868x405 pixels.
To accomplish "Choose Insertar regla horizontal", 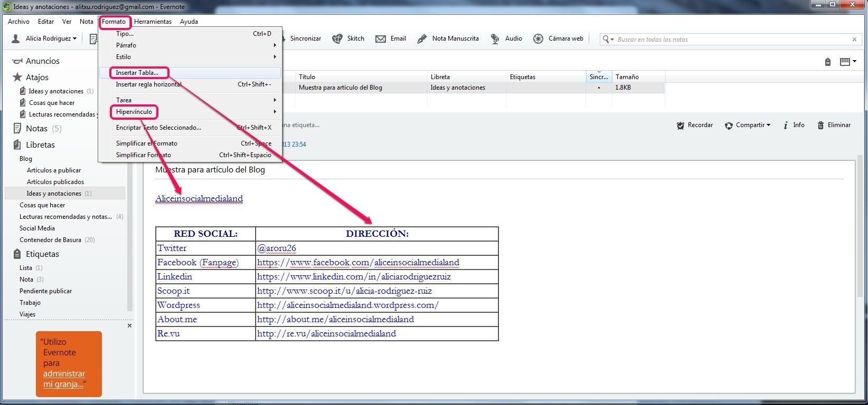I will (x=190, y=84).
